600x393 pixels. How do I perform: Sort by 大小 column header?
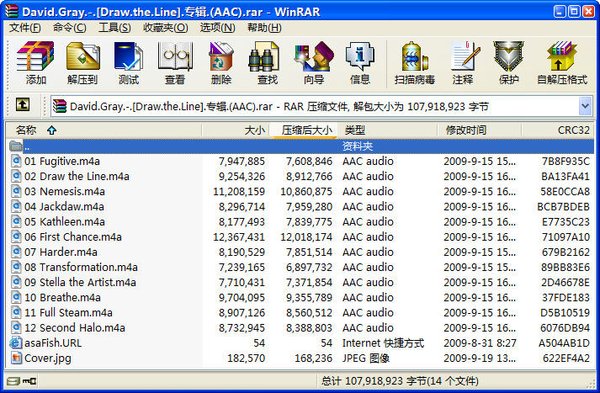[236, 130]
